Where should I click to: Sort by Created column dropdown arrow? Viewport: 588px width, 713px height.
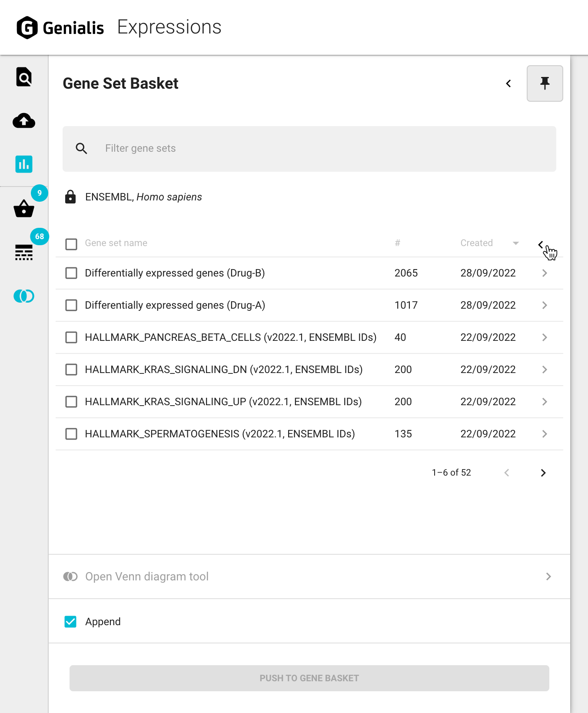coord(516,243)
